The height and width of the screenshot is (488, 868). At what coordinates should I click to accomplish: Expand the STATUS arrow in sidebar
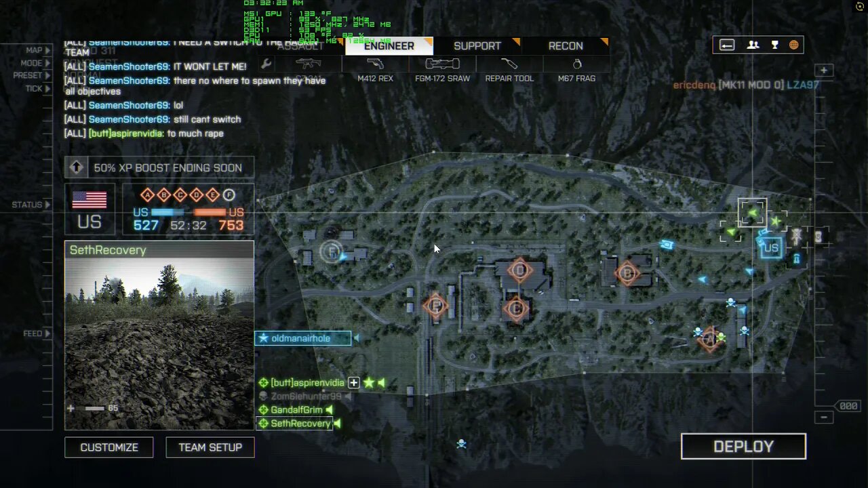click(47, 205)
